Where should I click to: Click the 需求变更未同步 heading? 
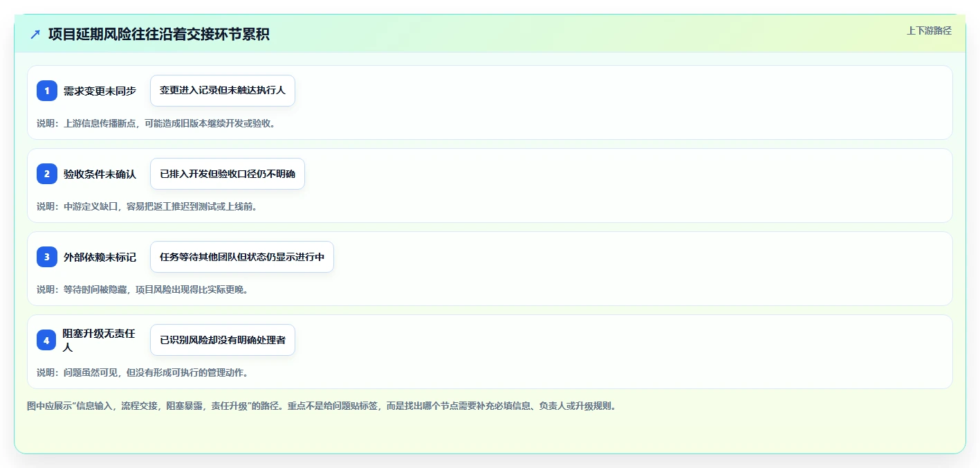(100, 91)
